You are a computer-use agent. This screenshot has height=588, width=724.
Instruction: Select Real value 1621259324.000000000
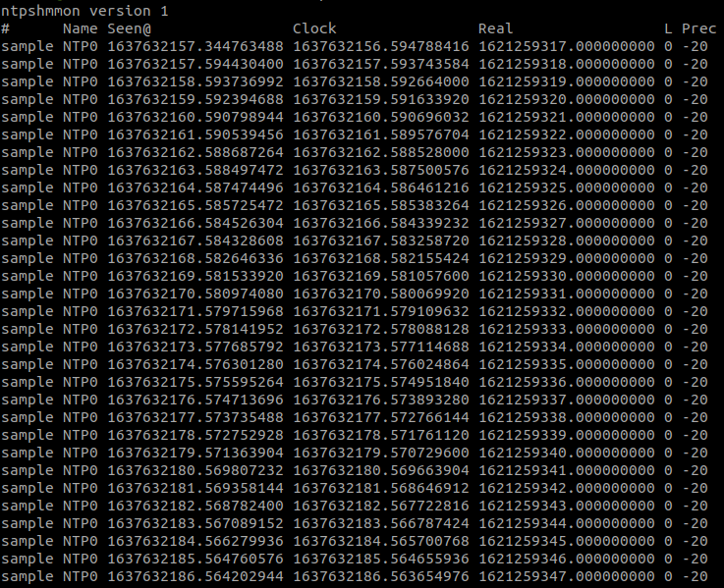pos(567,170)
